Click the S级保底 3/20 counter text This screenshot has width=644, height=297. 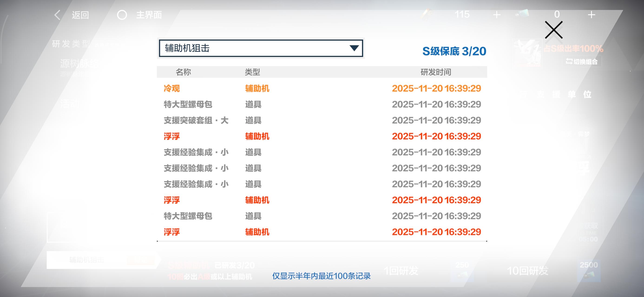(x=454, y=51)
